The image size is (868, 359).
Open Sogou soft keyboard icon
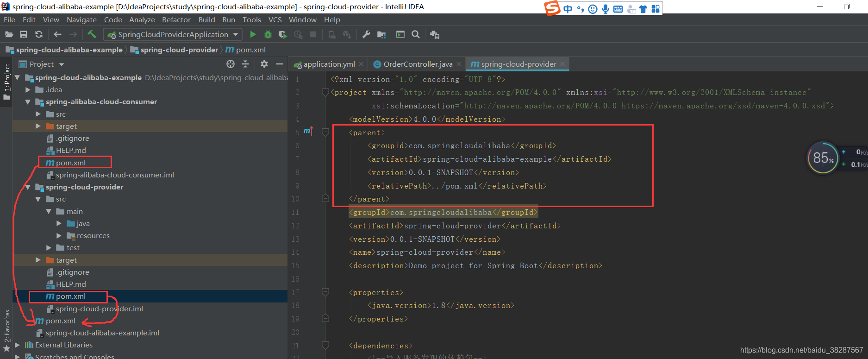coord(618,9)
